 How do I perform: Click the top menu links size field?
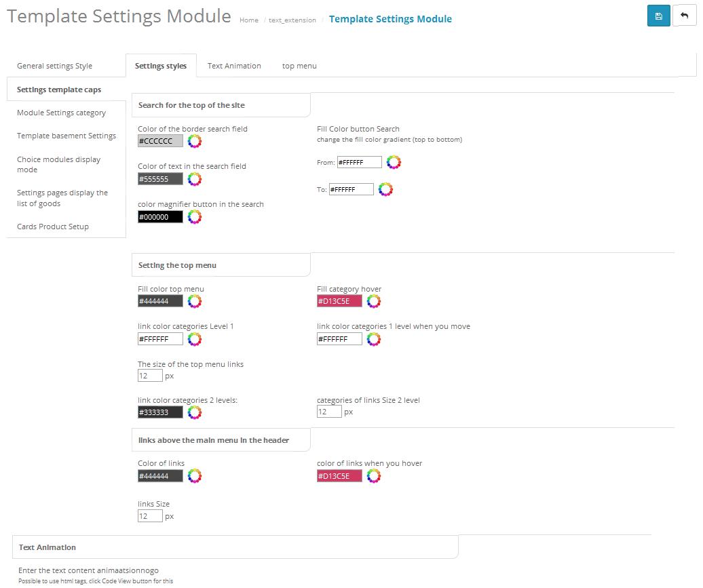150,376
